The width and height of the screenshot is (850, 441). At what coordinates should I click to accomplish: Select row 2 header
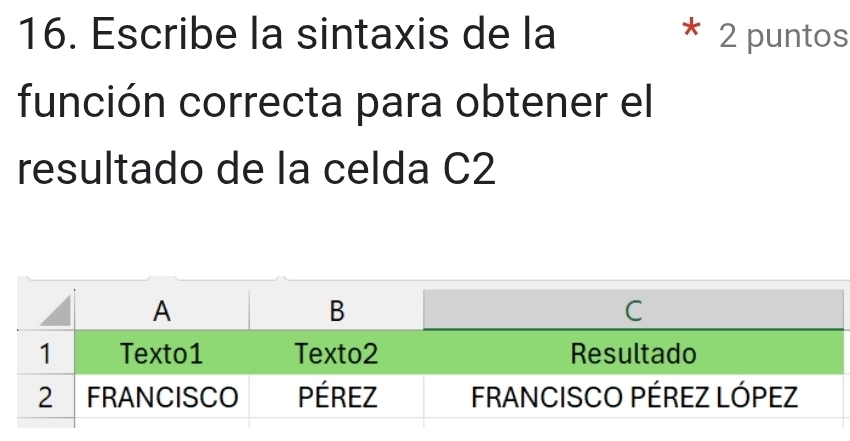coord(46,397)
